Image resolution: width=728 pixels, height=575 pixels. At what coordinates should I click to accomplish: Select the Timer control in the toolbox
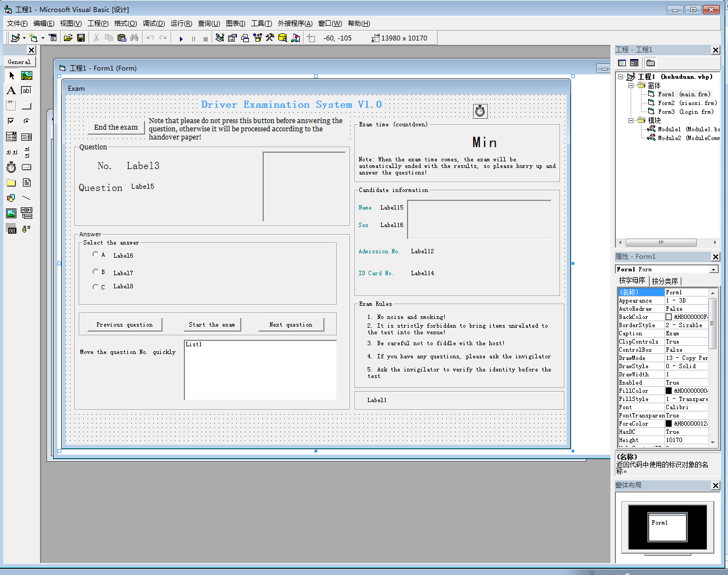pos(11,167)
